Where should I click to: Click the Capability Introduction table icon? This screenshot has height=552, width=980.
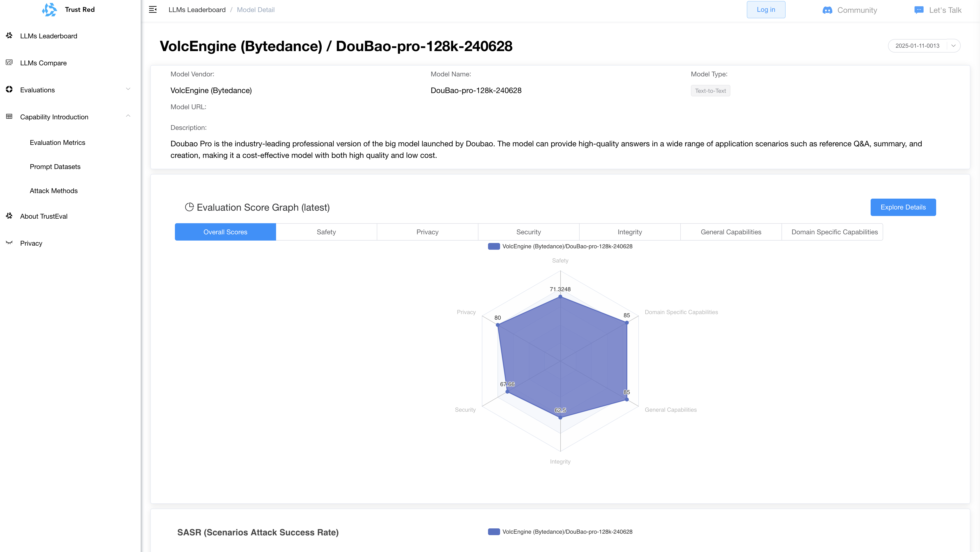point(9,116)
